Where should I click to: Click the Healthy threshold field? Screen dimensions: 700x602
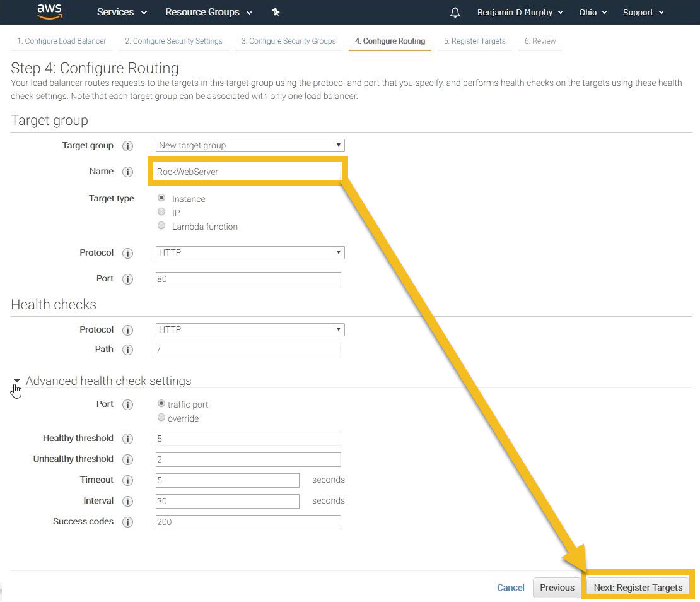pos(248,439)
